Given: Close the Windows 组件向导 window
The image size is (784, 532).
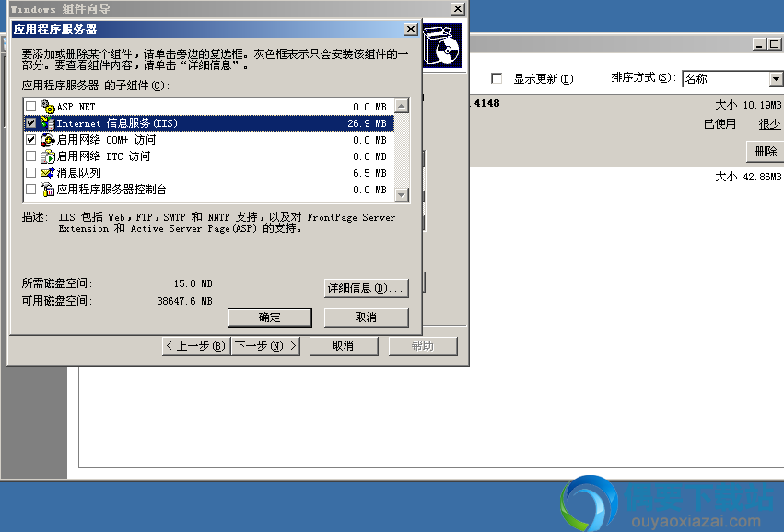Looking at the screenshot, I should (458, 8).
